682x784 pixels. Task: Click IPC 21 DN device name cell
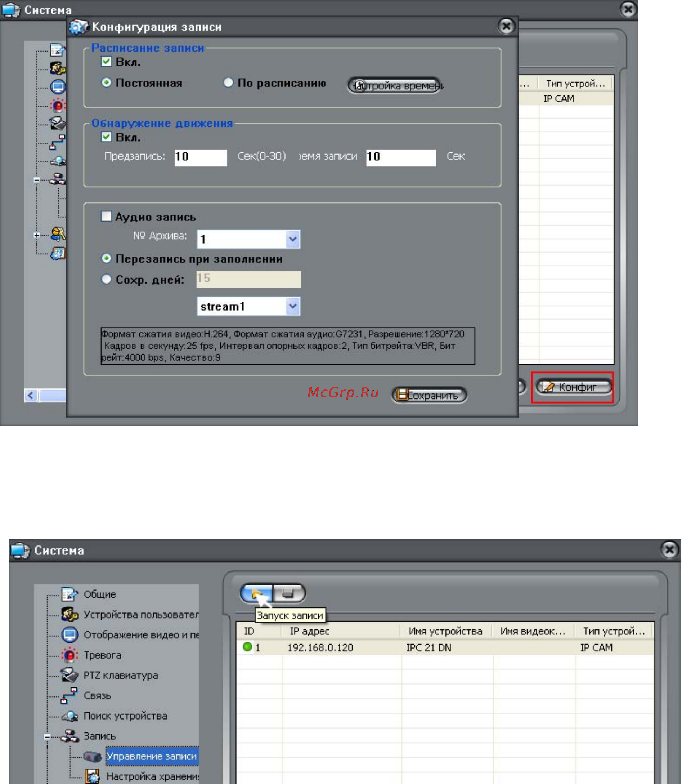point(429,647)
